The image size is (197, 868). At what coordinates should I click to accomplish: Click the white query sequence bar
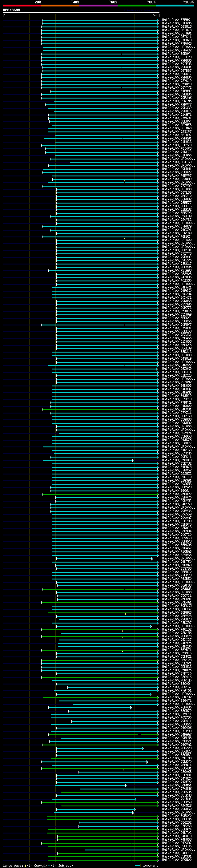coord(81,12)
